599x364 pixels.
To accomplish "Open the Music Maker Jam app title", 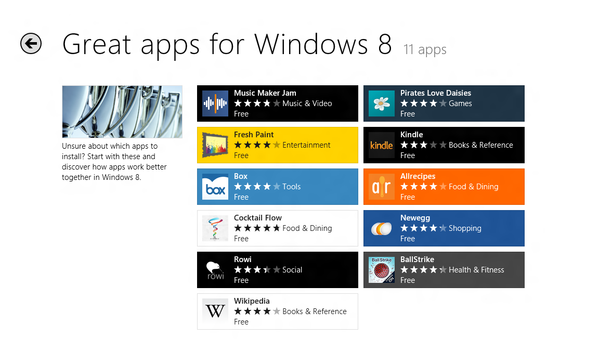I will [265, 93].
